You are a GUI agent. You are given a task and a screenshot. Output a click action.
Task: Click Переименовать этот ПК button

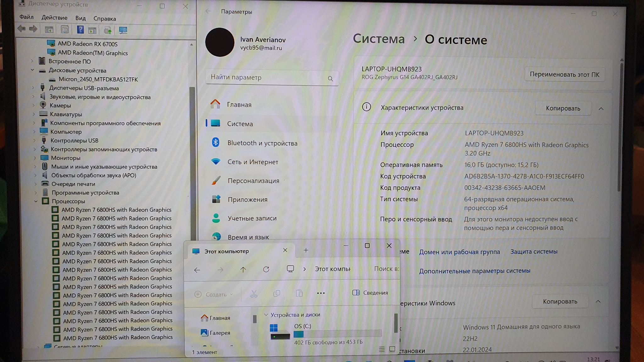click(x=564, y=75)
